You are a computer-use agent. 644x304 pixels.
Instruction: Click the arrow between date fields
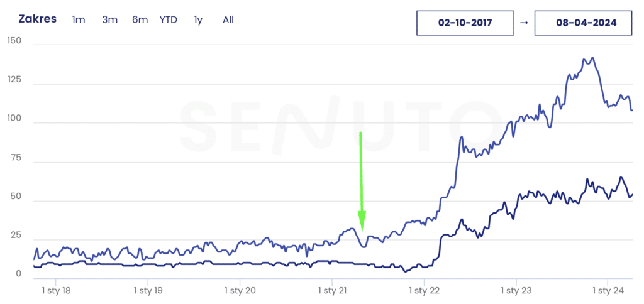525,23
